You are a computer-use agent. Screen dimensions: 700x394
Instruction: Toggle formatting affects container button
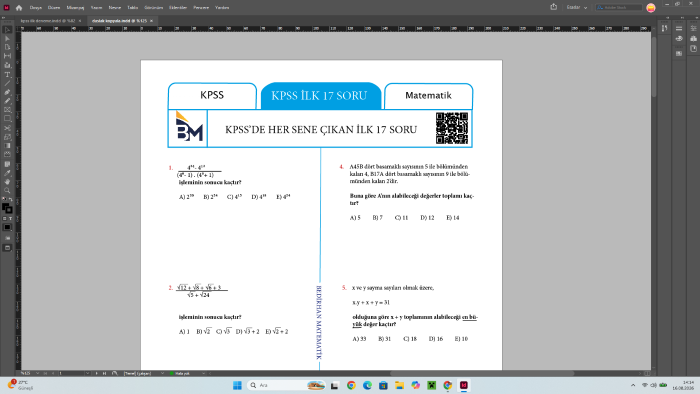point(4,219)
